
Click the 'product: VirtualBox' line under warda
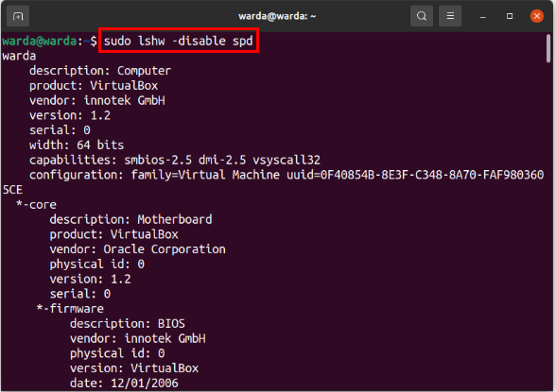pos(94,86)
